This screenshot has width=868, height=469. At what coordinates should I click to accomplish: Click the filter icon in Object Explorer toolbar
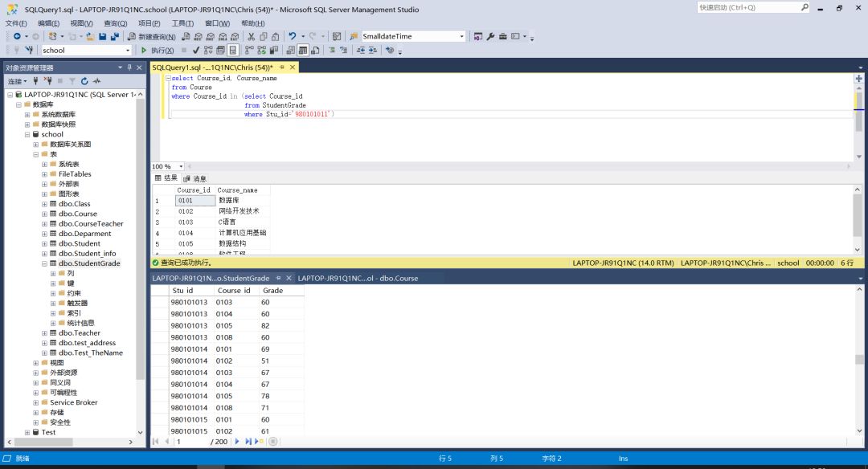tap(72, 81)
